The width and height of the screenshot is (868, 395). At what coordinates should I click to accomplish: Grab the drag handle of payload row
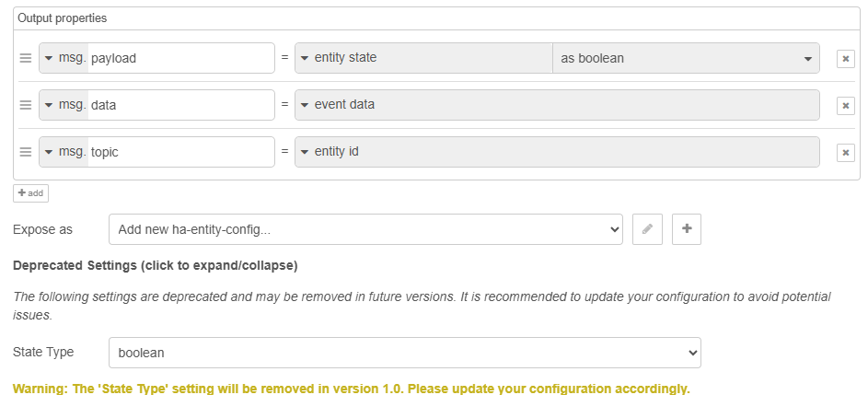pyautogui.click(x=26, y=58)
